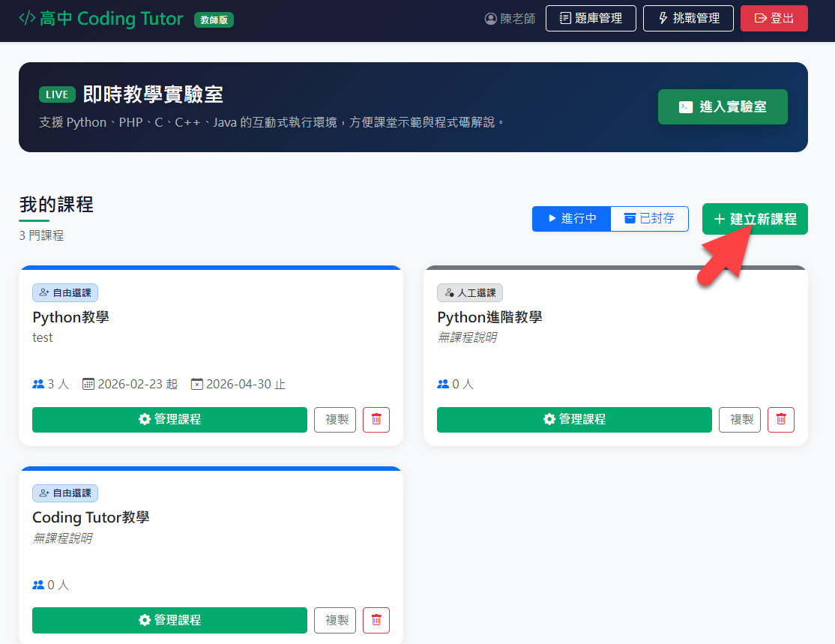Duplicate Coding Tutor教學 with 複製 button
The width and height of the screenshot is (835, 644).
coord(335,620)
